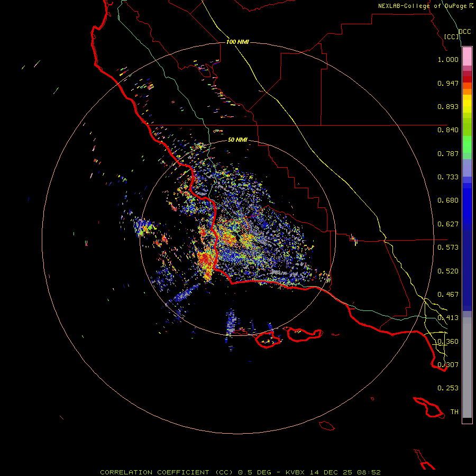Pick the pink swatch at the legend top
Screen dimensions: 476x476
(467, 57)
